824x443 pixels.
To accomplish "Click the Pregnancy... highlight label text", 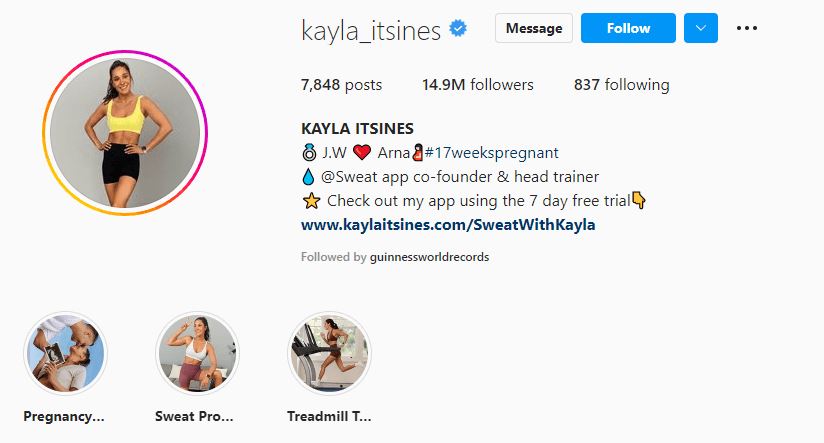I will (64, 417).
